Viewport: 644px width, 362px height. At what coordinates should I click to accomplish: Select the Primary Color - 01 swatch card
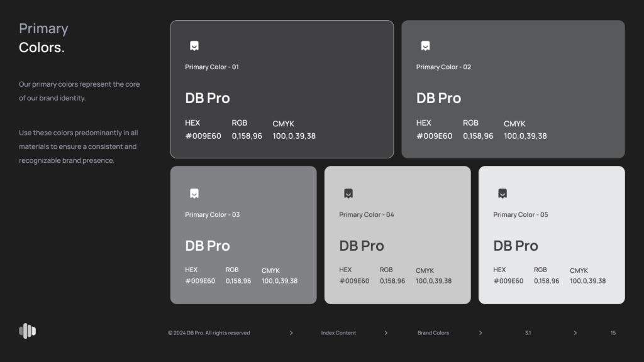pos(282,89)
